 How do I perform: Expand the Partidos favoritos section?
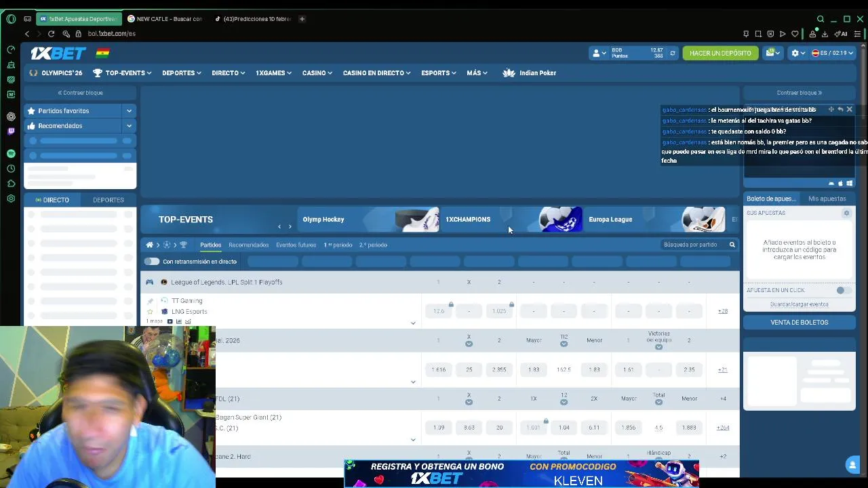tap(129, 111)
